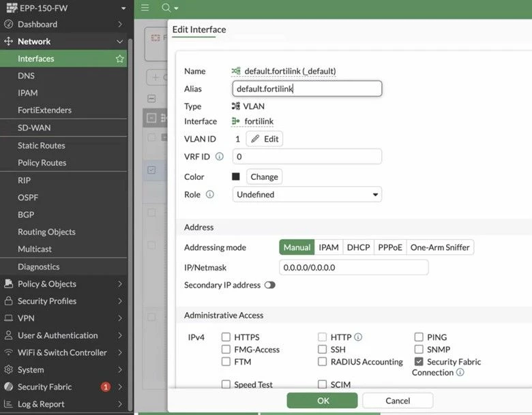The height and width of the screenshot is (415, 532).
Task: Click the hamburger menu icon in top bar
Action: click(x=145, y=7)
